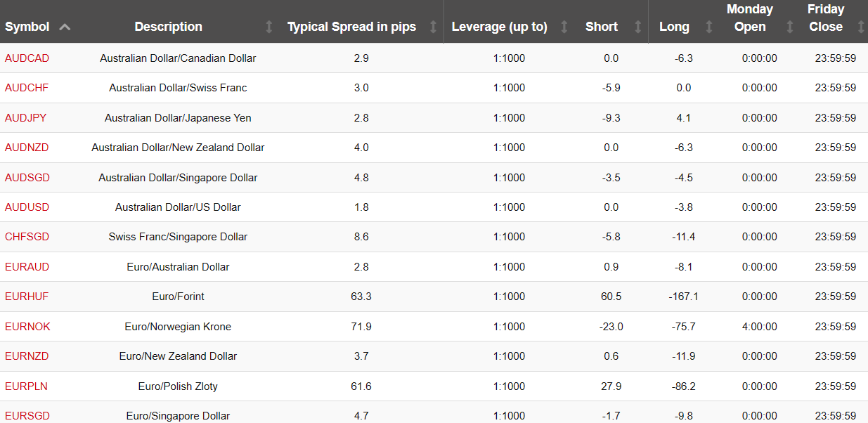Viewport: 868px width, 423px height.
Task: Click the Typical Spread in pips header
Action: click(351, 27)
